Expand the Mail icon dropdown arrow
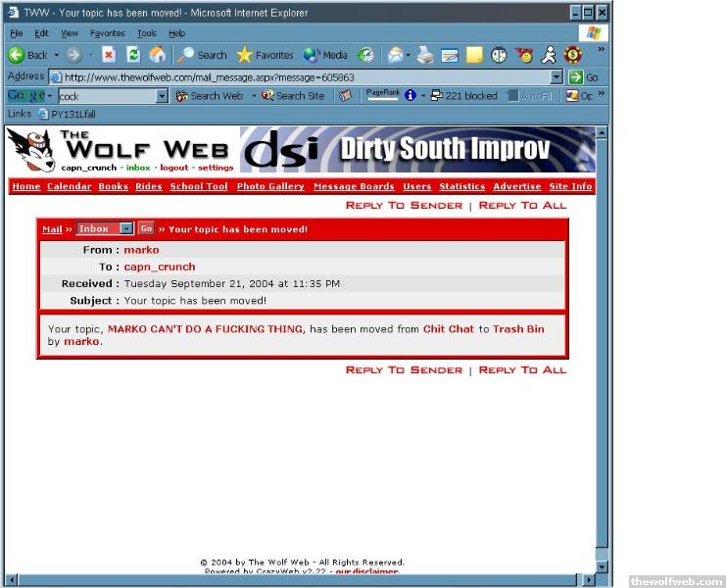The height and width of the screenshot is (588, 726). point(408,55)
